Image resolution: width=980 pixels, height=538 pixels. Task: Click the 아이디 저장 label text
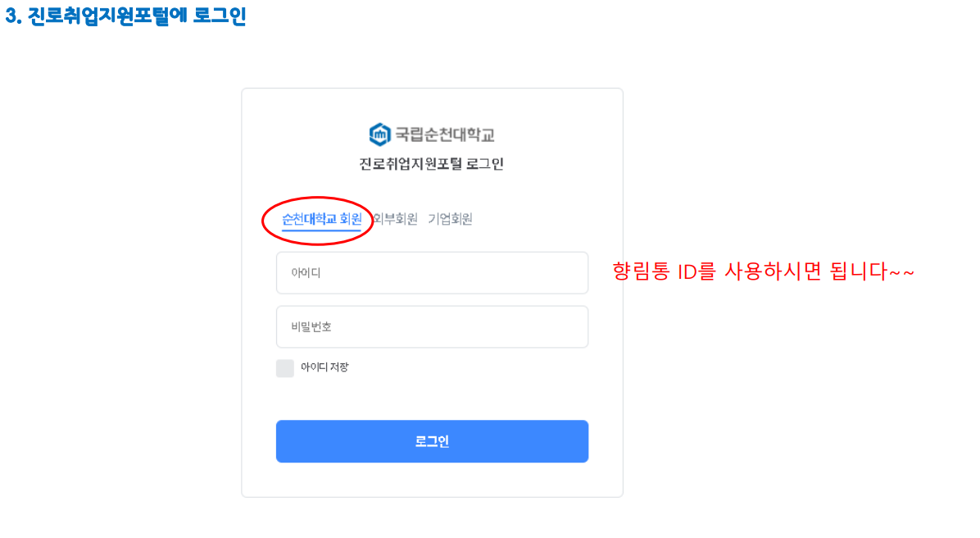324,367
